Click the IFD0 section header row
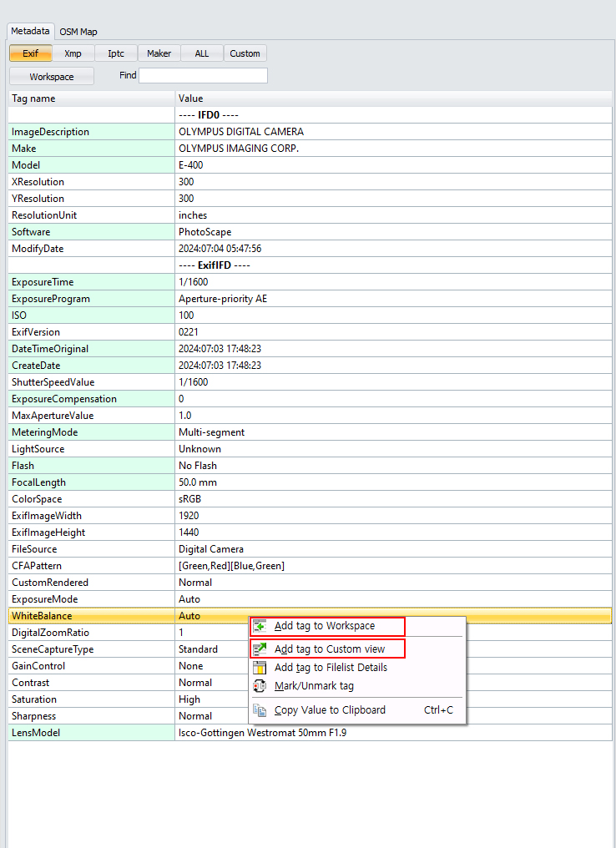The height and width of the screenshot is (848, 616). (311, 115)
